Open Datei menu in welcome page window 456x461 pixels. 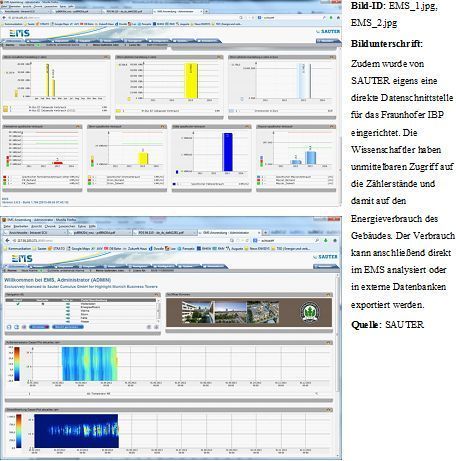7,226
